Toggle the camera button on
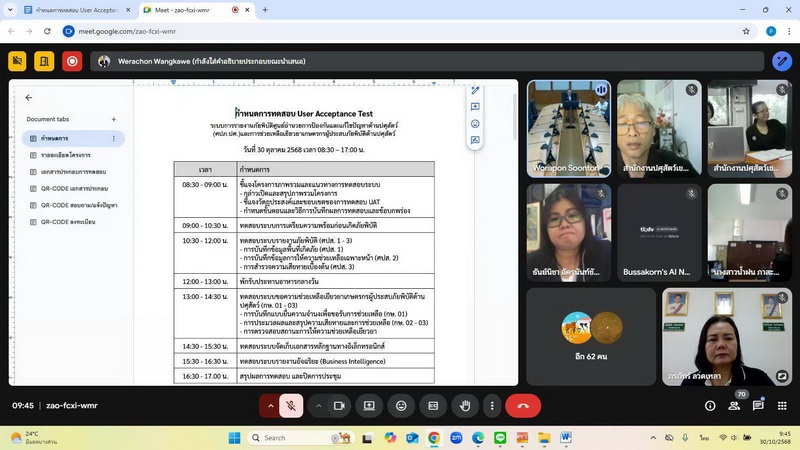This screenshot has width=800, height=450. (339, 405)
